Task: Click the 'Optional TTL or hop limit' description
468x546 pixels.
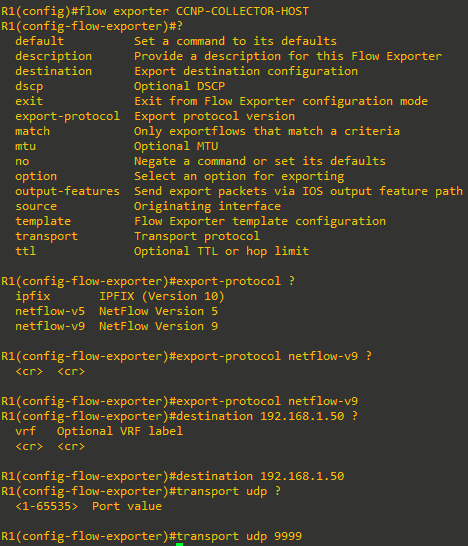Action: point(221,251)
